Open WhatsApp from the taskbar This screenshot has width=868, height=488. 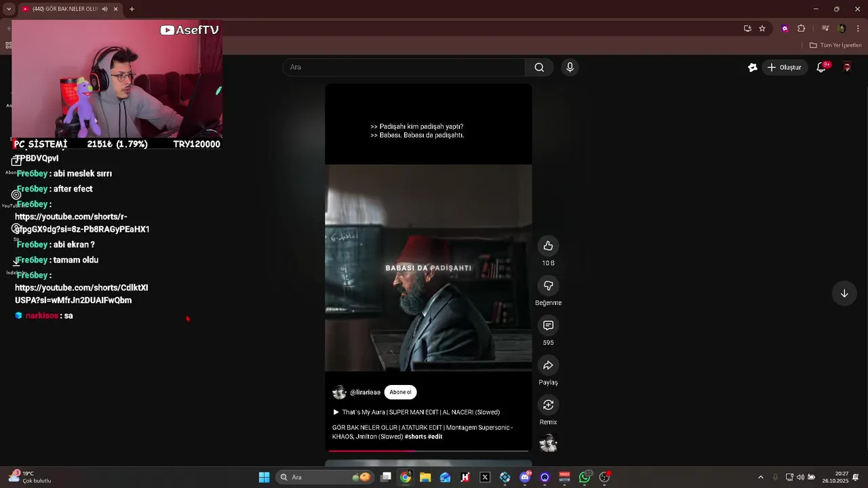point(585,477)
